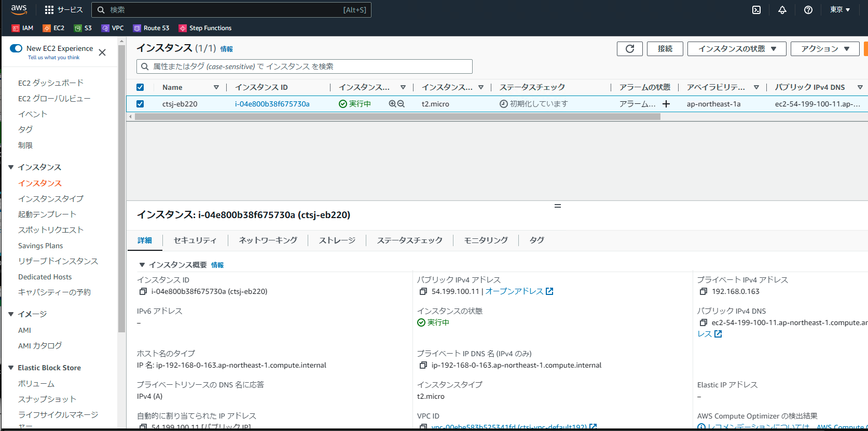Add alarm with the plus icon
Image resolution: width=868 pixels, height=431 pixels.
coord(666,104)
